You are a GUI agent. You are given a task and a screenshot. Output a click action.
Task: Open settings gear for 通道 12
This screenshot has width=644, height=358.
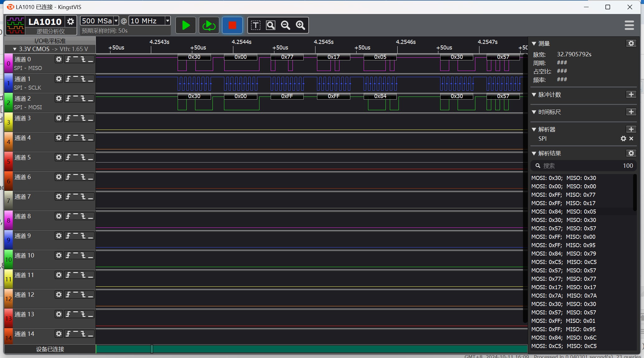pos(59,294)
